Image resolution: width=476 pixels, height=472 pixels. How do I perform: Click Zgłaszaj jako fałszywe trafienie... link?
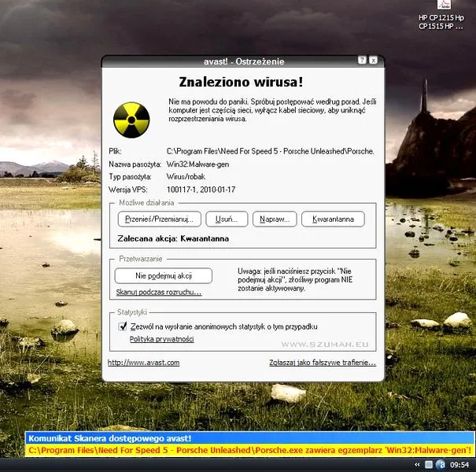[323, 363]
